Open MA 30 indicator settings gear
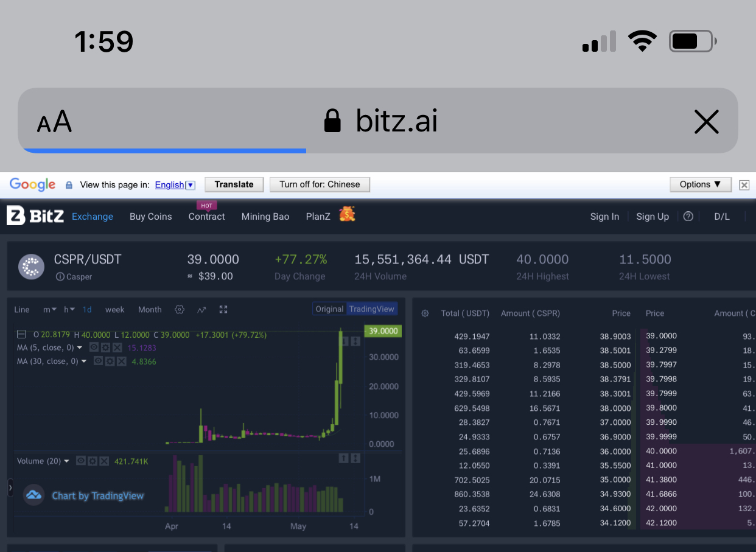Viewport: 756px width, 552px height. [x=110, y=362]
